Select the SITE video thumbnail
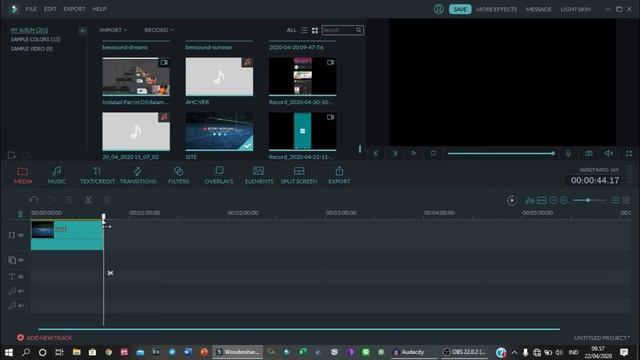Screen dimensions: 640x360 219,131
